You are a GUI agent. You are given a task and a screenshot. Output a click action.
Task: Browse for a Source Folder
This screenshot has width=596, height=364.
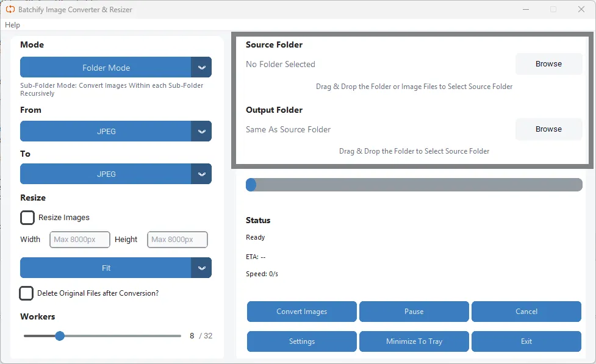(548, 63)
